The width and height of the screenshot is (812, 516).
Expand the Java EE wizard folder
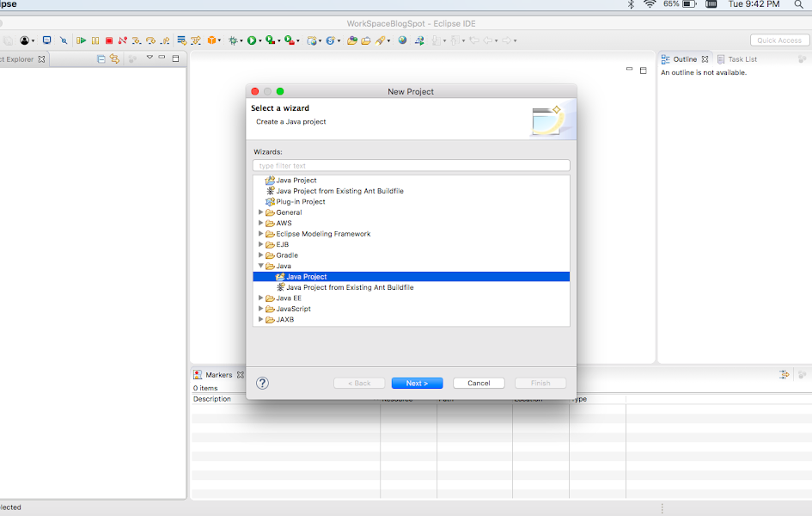(261, 298)
